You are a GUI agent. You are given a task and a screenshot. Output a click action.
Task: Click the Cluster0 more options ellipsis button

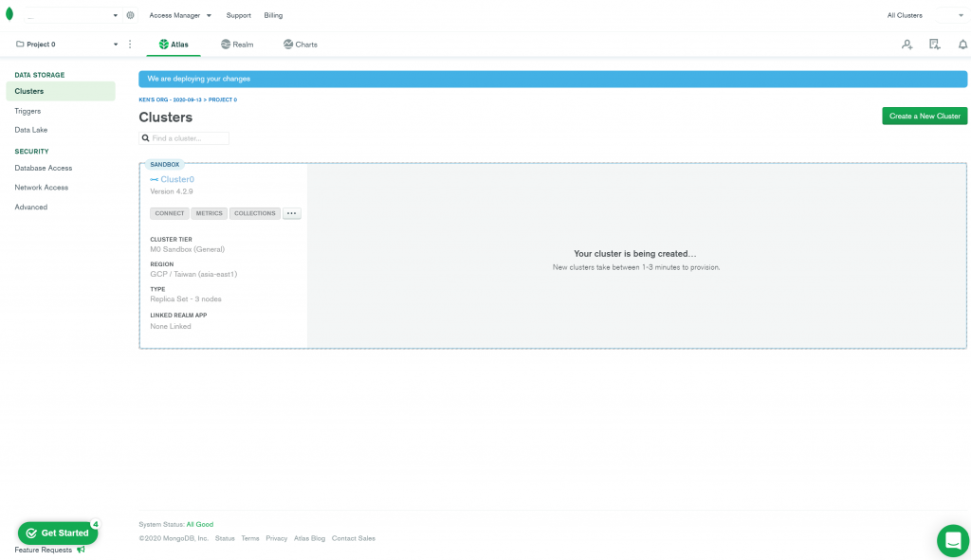(292, 213)
